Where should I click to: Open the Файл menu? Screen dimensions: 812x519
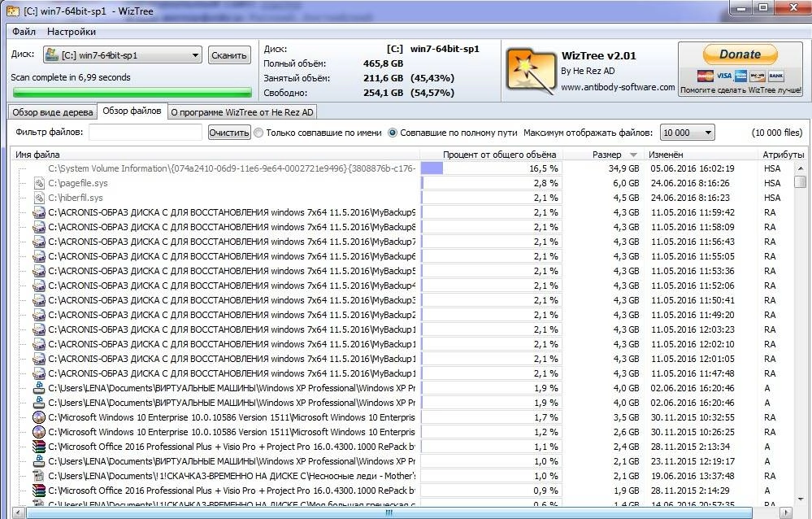point(24,32)
